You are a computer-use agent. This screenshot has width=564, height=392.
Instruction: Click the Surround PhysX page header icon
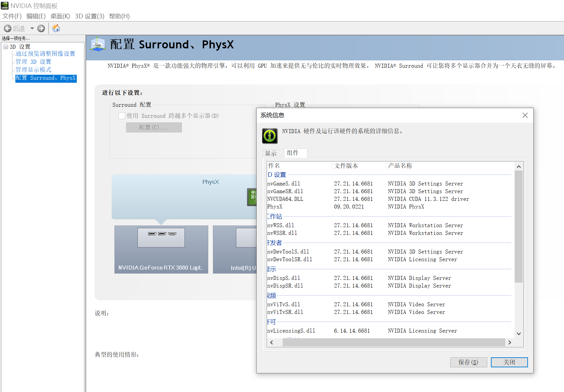click(98, 44)
